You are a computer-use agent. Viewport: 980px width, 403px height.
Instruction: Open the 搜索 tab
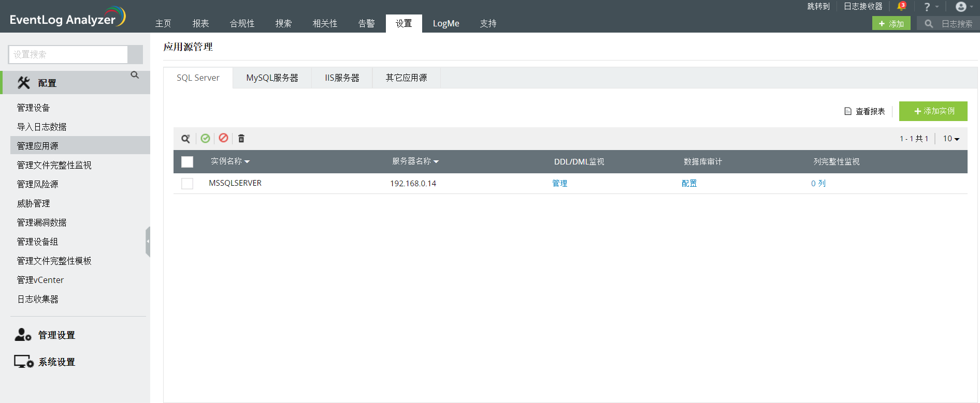click(284, 23)
